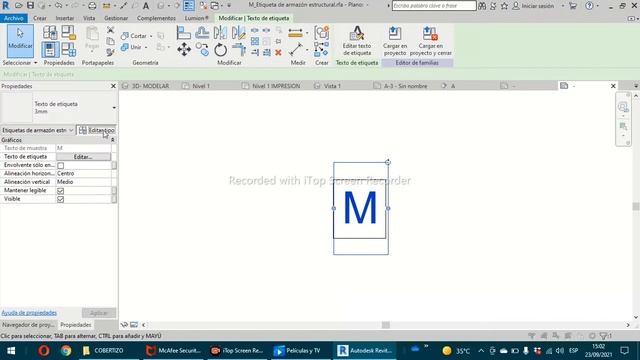This screenshot has height=360, width=640.
Task: Collapse the Gráficos section
Action: pos(113,140)
